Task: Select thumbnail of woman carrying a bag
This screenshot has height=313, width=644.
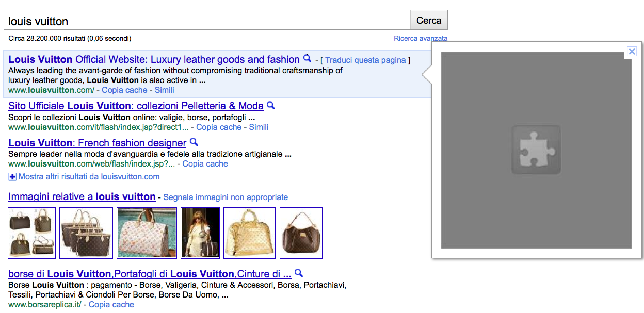Action: tap(200, 233)
